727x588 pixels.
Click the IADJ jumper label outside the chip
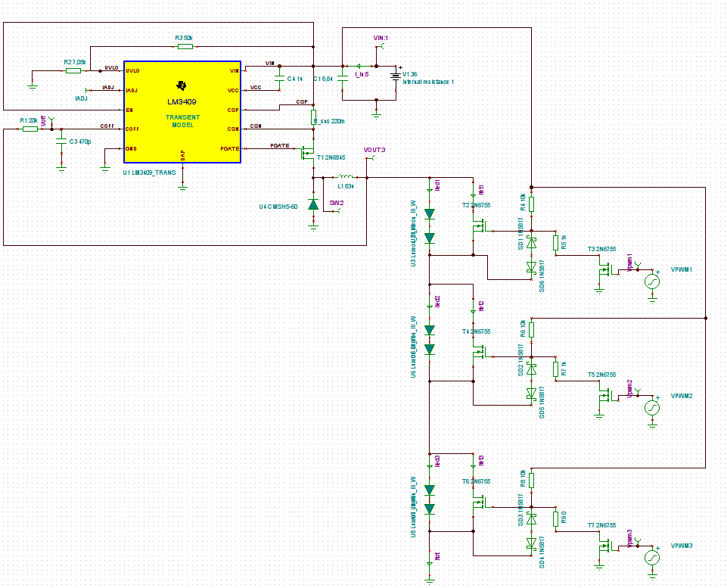pos(81,98)
